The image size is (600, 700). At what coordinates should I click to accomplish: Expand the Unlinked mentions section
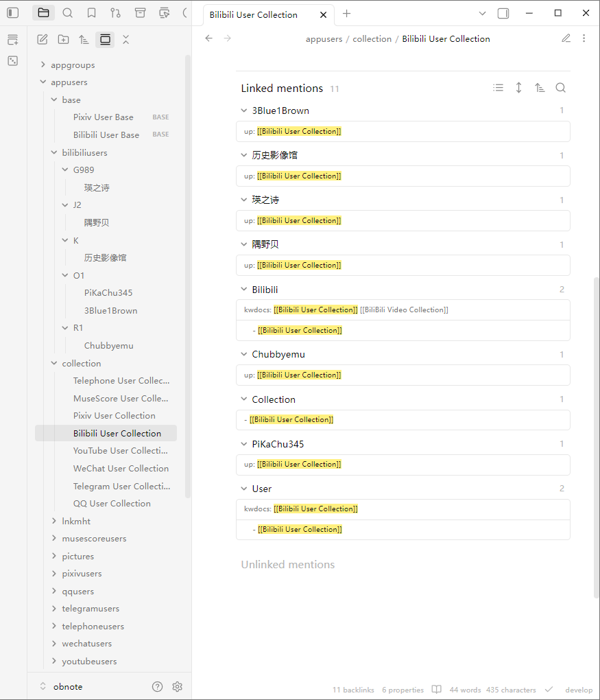click(x=288, y=564)
